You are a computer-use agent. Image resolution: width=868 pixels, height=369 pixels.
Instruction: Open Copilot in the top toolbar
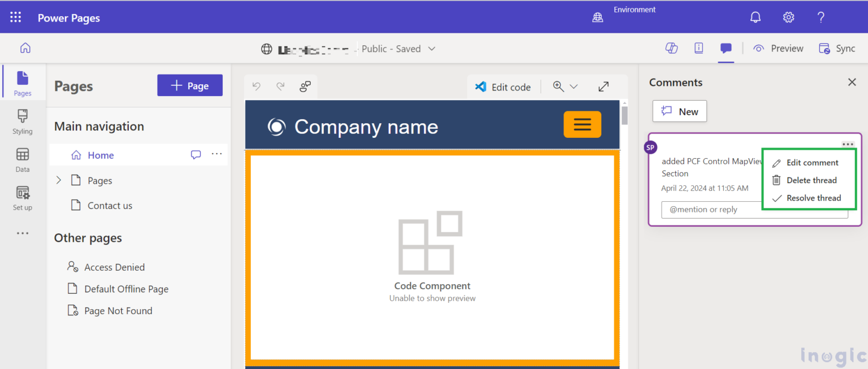click(671, 48)
